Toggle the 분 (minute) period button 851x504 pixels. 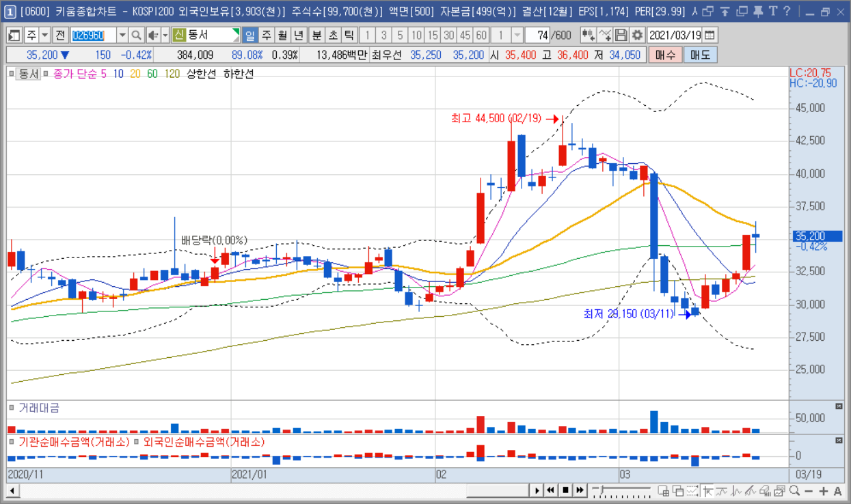tap(316, 35)
